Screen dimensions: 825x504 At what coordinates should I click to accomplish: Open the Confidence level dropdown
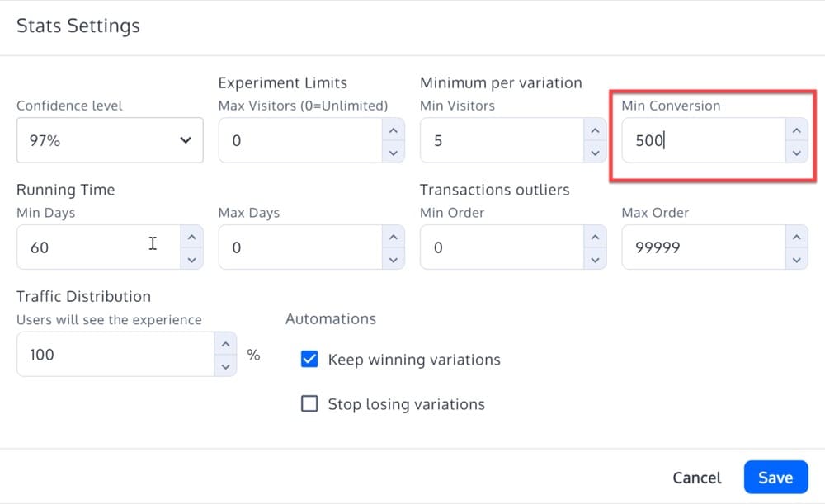110,140
